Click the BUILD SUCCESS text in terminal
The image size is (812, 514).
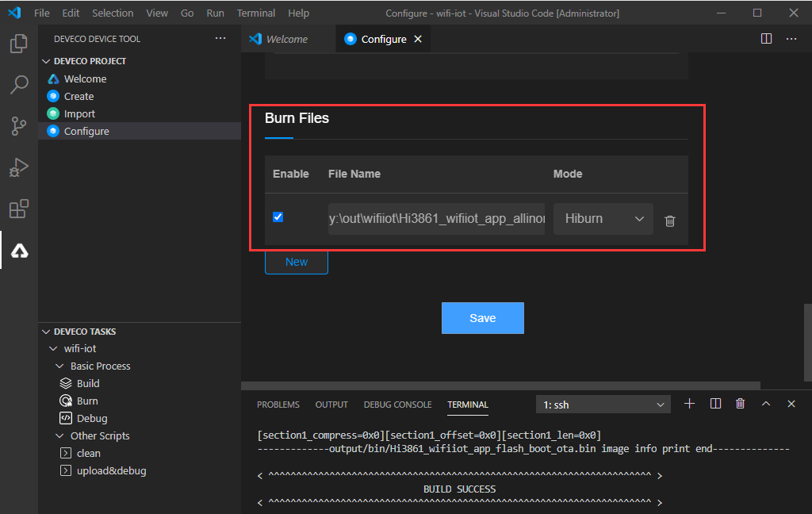point(459,489)
